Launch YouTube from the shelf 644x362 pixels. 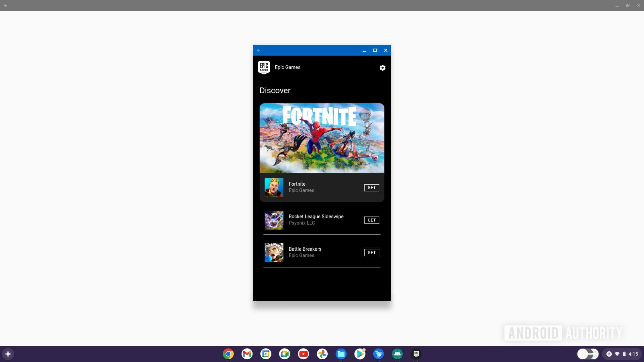click(x=304, y=354)
